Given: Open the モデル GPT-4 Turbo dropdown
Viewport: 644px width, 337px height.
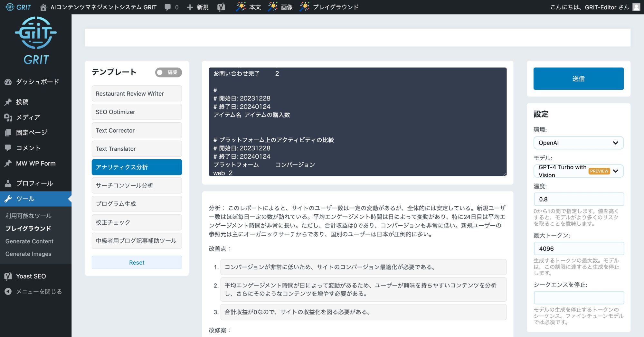Looking at the screenshot, I should pos(578,171).
